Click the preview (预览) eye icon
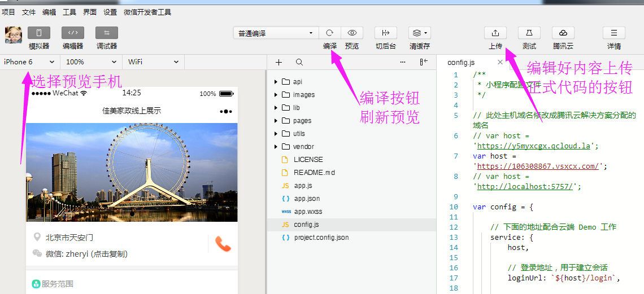Image resolution: width=644 pixels, height=294 pixels. click(352, 33)
